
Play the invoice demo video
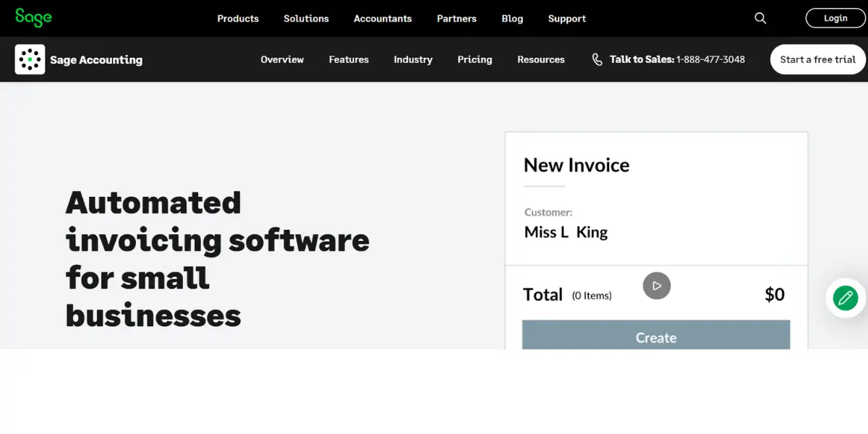click(x=657, y=286)
